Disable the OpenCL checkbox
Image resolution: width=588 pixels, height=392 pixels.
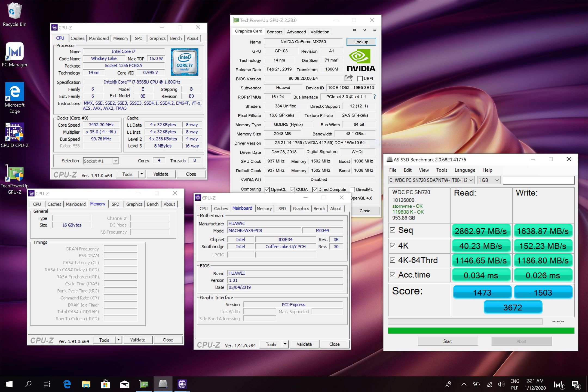267,189
